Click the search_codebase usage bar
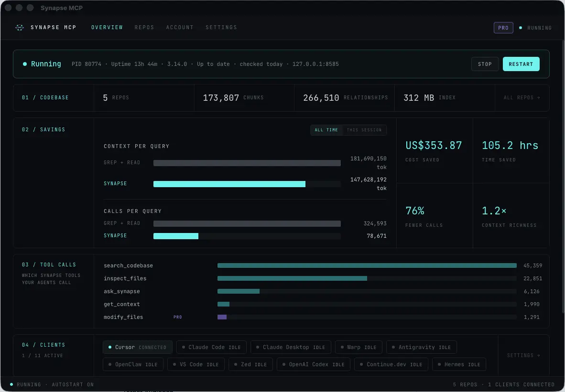The image size is (565, 392). tap(367, 265)
